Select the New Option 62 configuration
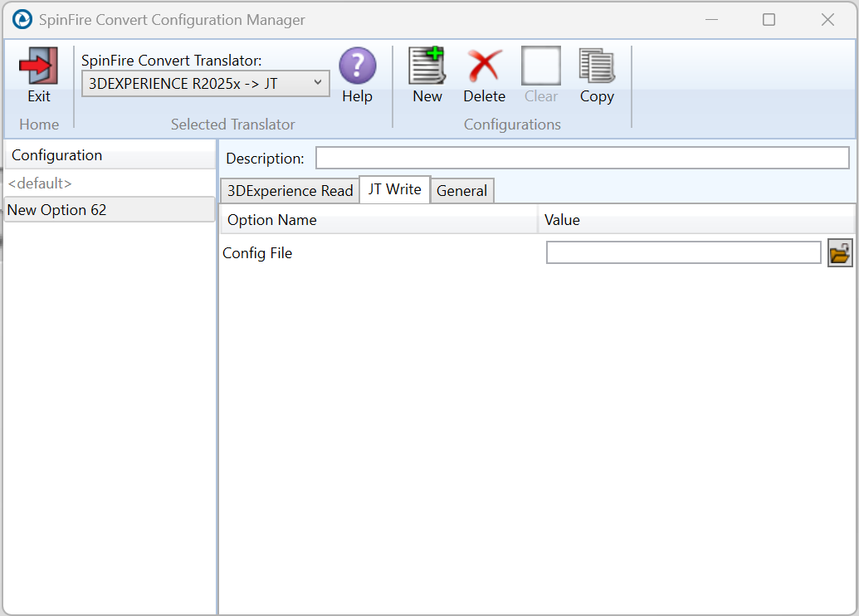 pos(110,209)
